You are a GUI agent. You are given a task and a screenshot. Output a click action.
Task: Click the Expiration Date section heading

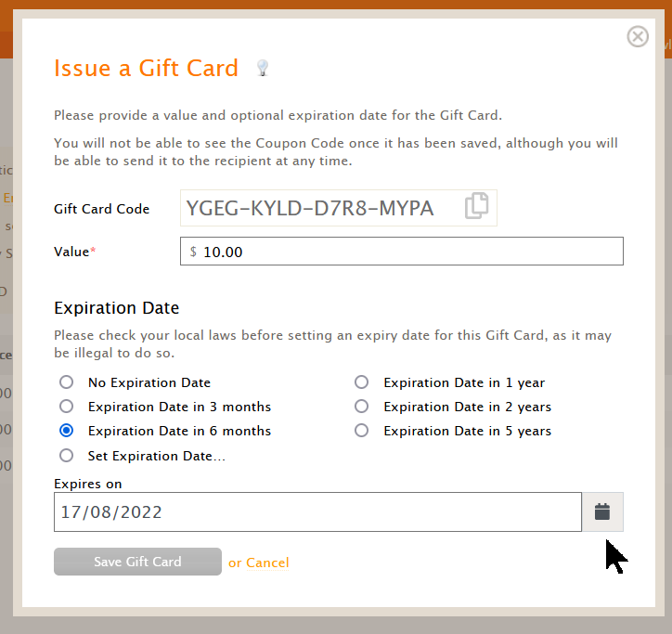pos(117,308)
